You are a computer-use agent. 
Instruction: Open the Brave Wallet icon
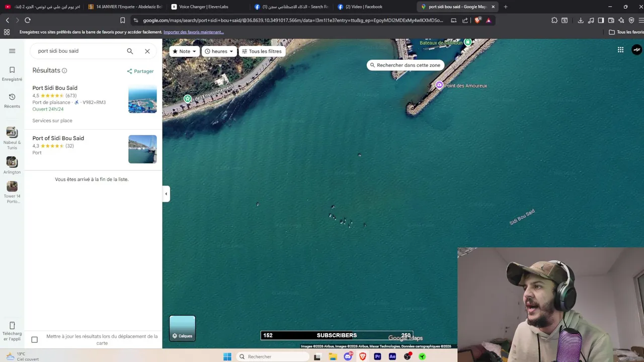[x=611, y=20]
